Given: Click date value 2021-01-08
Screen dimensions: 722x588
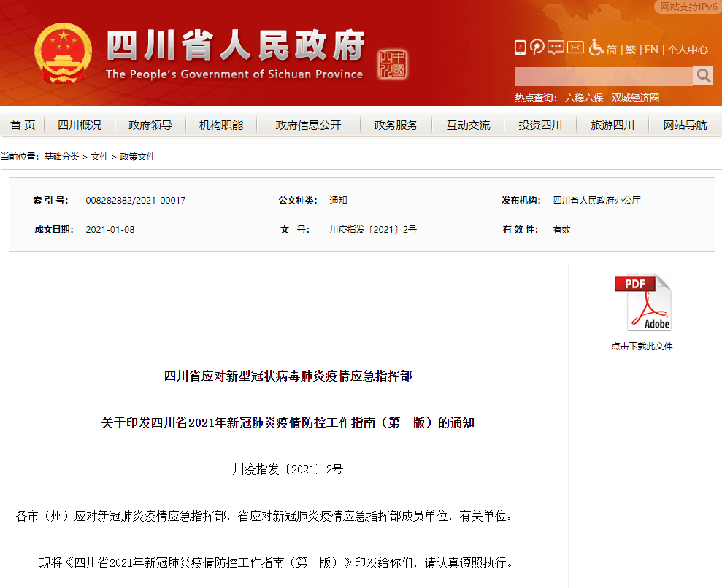Looking at the screenshot, I should (110, 230).
